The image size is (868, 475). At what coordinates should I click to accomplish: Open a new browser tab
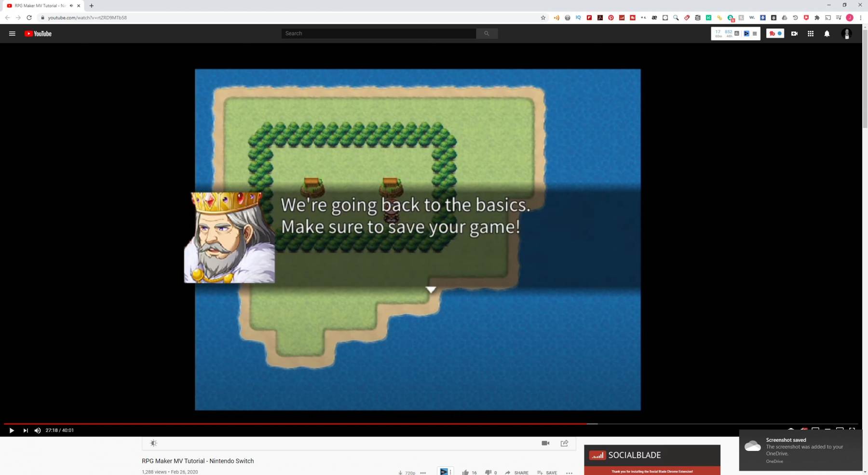[x=92, y=6]
